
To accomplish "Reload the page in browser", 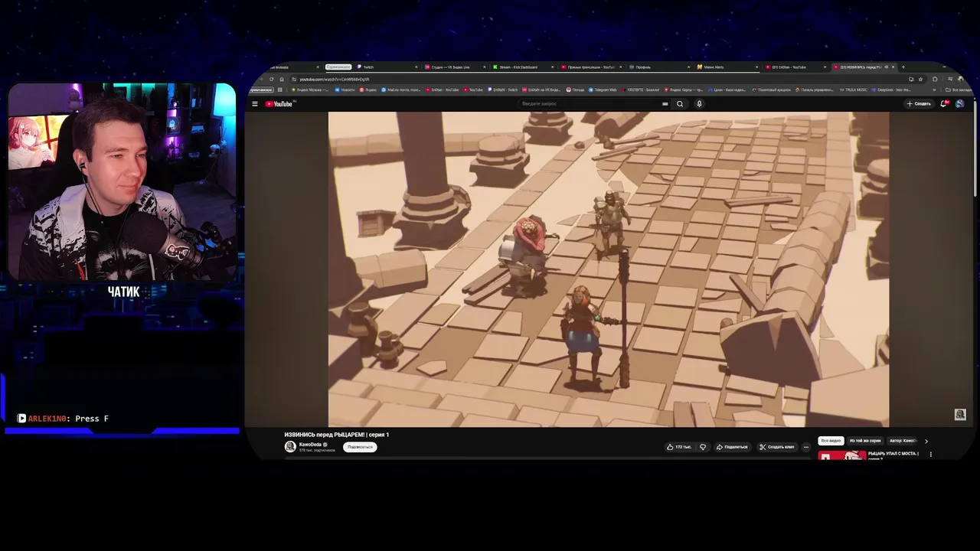I will [271, 79].
